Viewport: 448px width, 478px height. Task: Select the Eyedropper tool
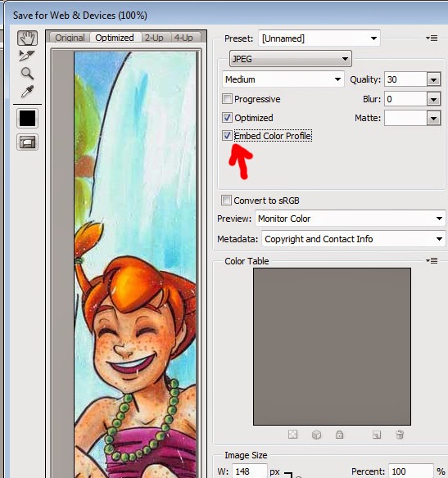tap(27, 92)
